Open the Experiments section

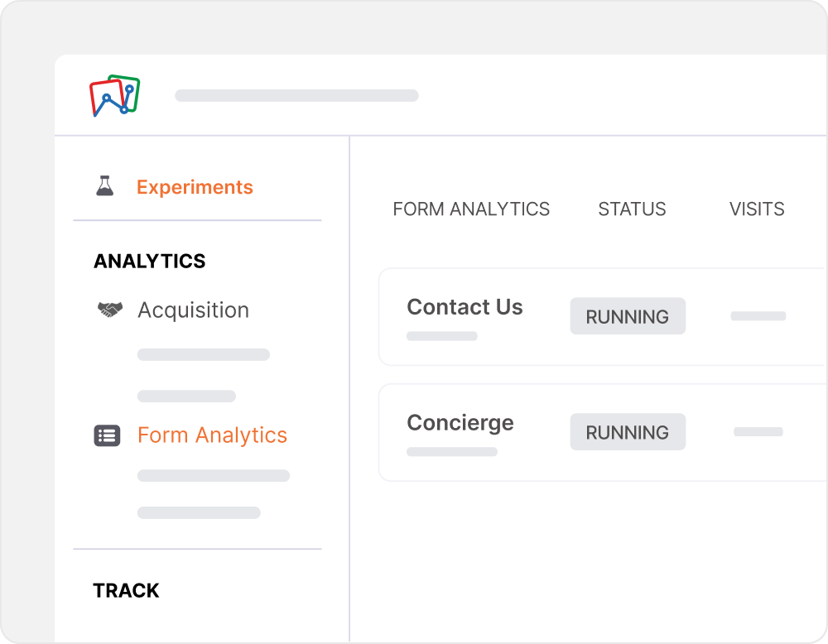[195, 187]
